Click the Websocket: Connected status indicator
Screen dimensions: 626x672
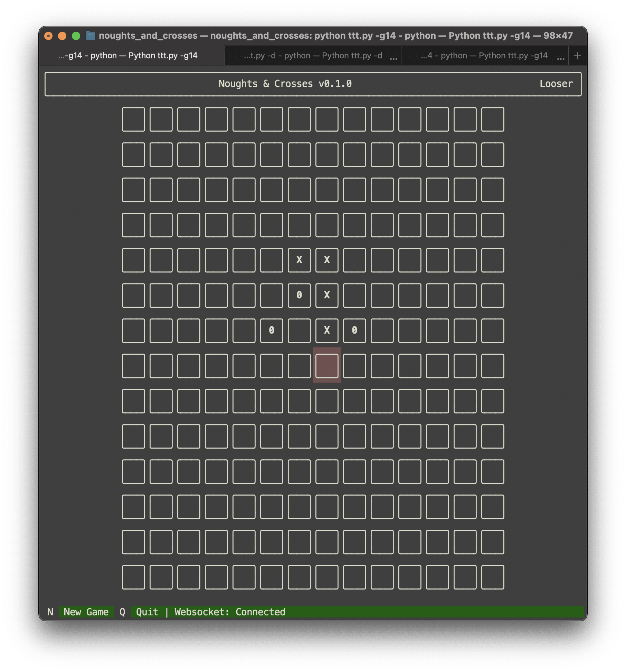tap(229, 612)
